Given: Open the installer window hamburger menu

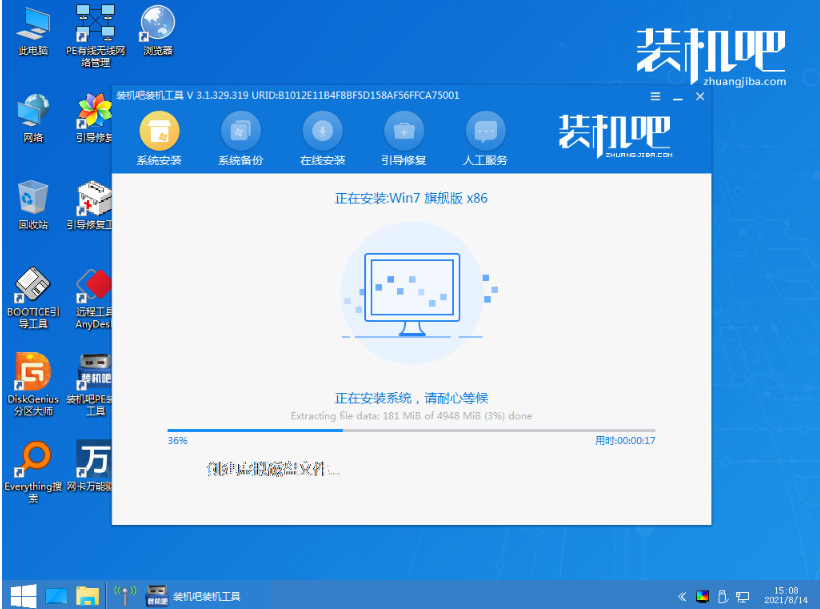Looking at the screenshot, I should click(x=655, y=96).
